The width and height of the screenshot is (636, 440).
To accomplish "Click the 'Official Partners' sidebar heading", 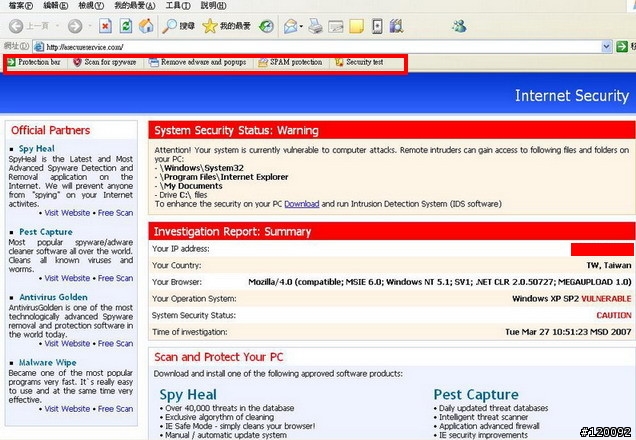I will pyautogui.click(x=51, y=130).
